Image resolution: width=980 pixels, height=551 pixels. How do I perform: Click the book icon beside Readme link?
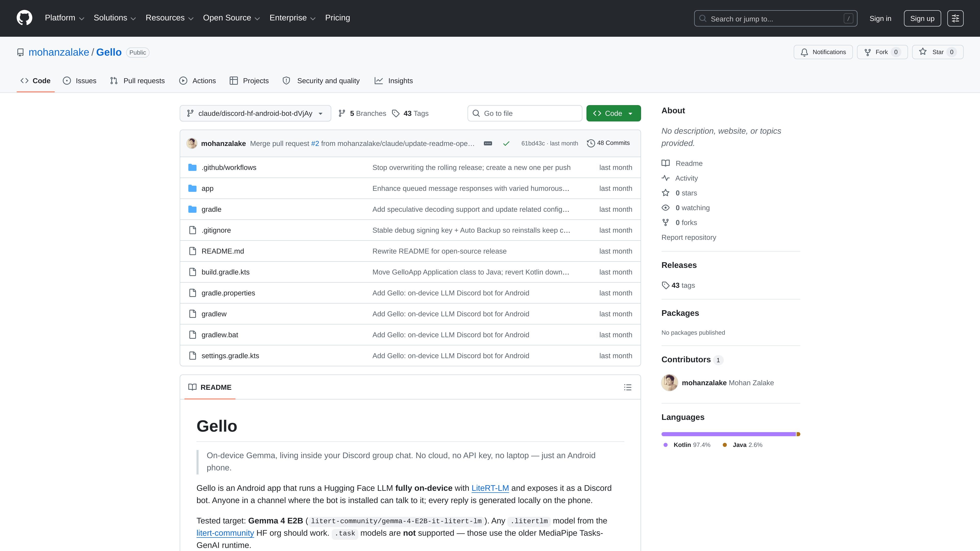pos(665,163)
